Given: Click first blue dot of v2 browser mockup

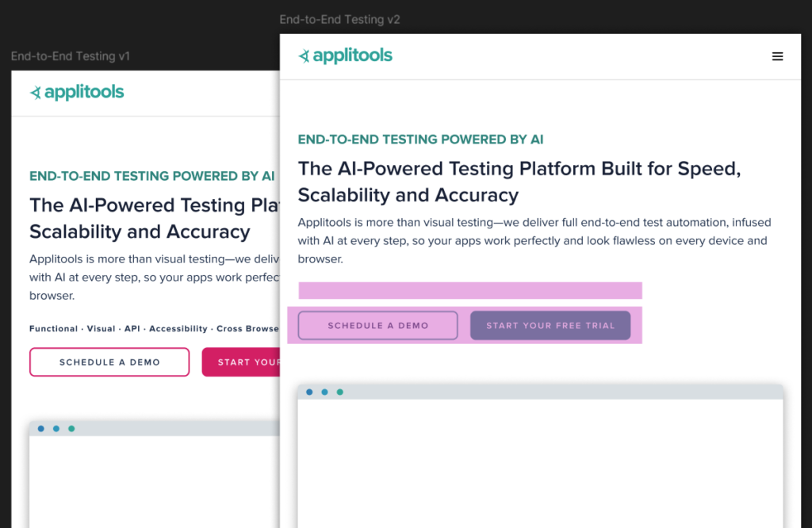Looking at the screenshot, I should tap(309, 392).
